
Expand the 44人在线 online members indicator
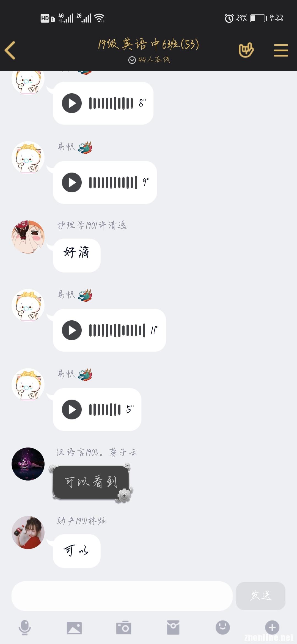[149, 60]
